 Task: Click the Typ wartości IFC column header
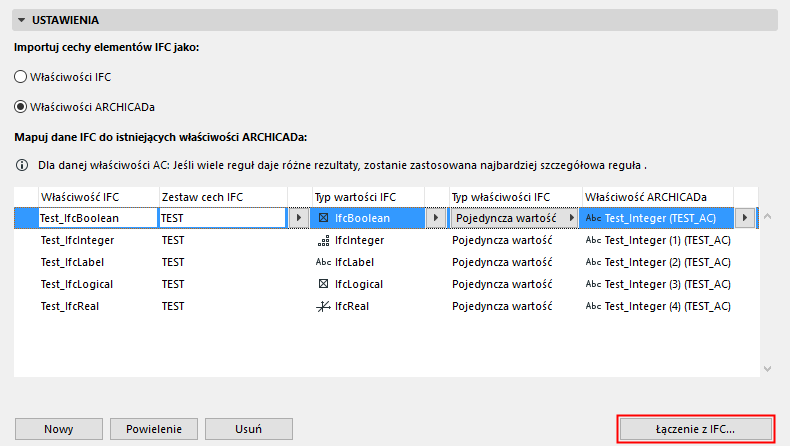tap(368, 197)
